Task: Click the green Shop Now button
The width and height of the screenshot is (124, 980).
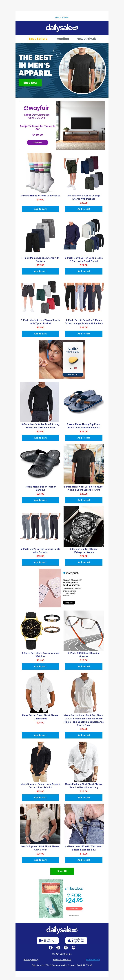Action: tap(30, 83)
